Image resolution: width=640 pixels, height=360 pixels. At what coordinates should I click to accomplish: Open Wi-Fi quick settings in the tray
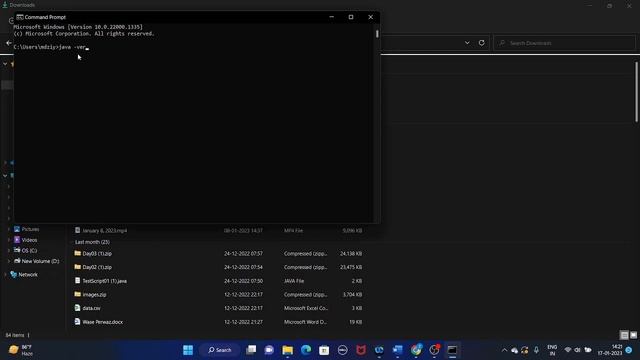tap(568, 350)
